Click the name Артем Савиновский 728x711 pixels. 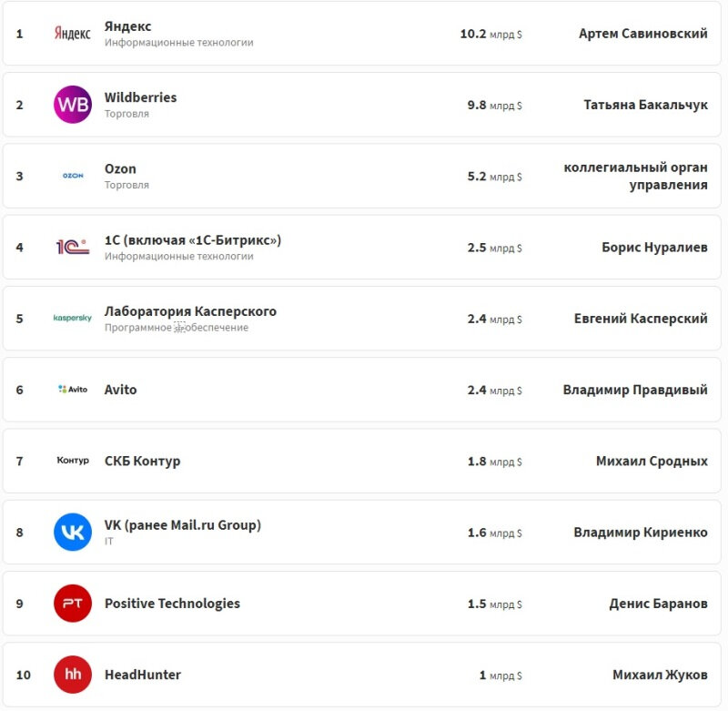click(x=643, y=33)
